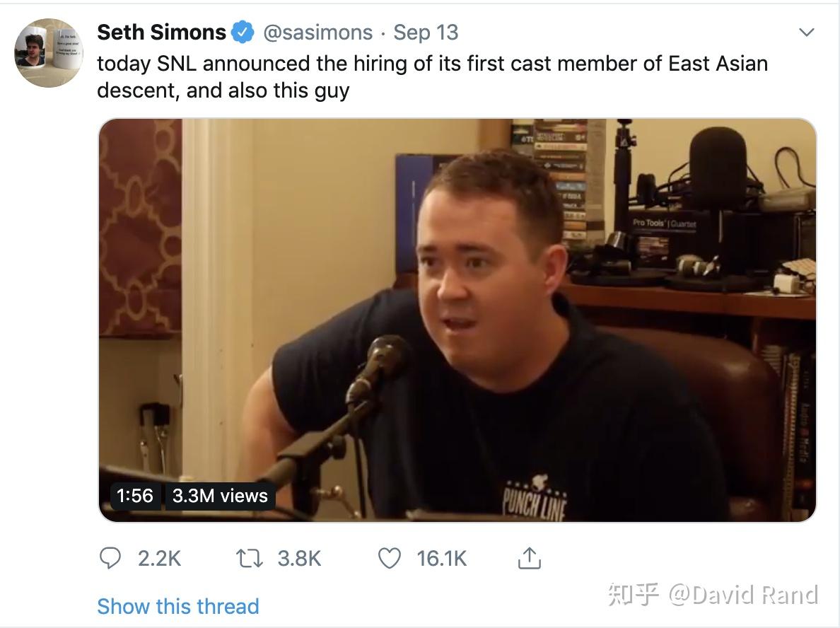840x628 pixels.
Task: Open the Sep 13 timestamp link
Action: 426,32
